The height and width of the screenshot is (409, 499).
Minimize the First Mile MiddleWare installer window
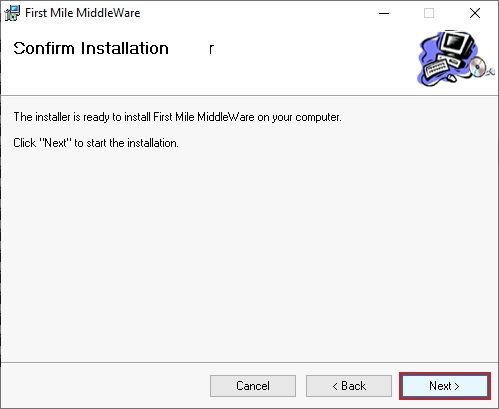[384, 13]
